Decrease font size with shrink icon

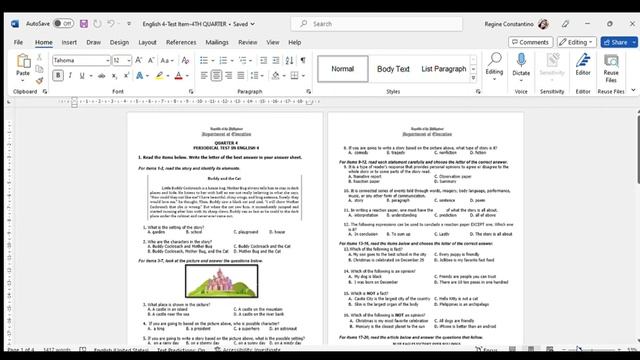point(151,60)
